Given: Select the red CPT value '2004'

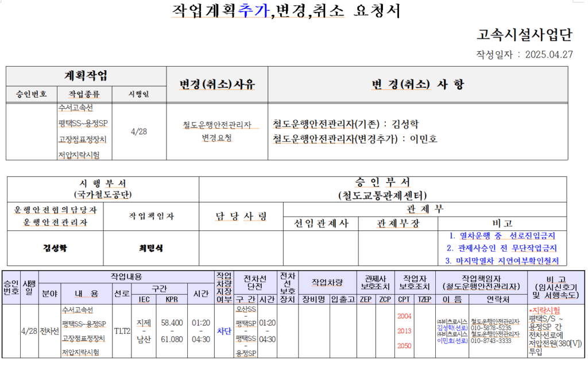Looking at the screenshot, I should point(404,317).
